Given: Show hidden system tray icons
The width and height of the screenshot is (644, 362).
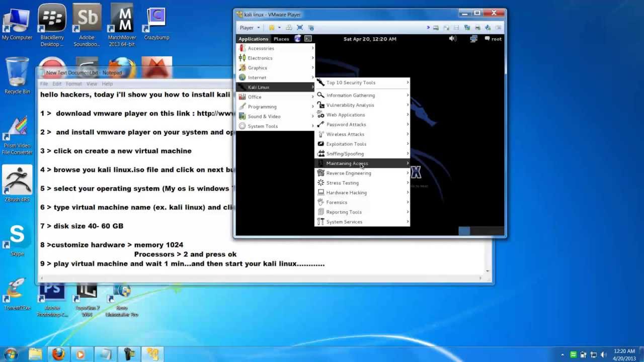Looking at the screenshot, I should pyautogui.click(x=562, y=355).
